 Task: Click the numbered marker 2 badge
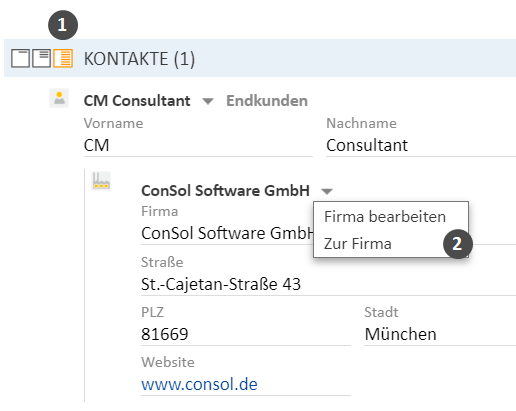tap(458, 244)
